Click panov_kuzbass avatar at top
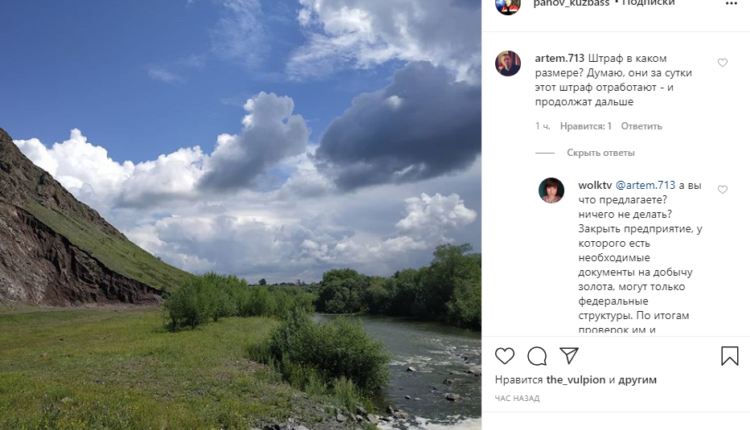The width and height of the screenshot is (750, 430). (508, 4)
